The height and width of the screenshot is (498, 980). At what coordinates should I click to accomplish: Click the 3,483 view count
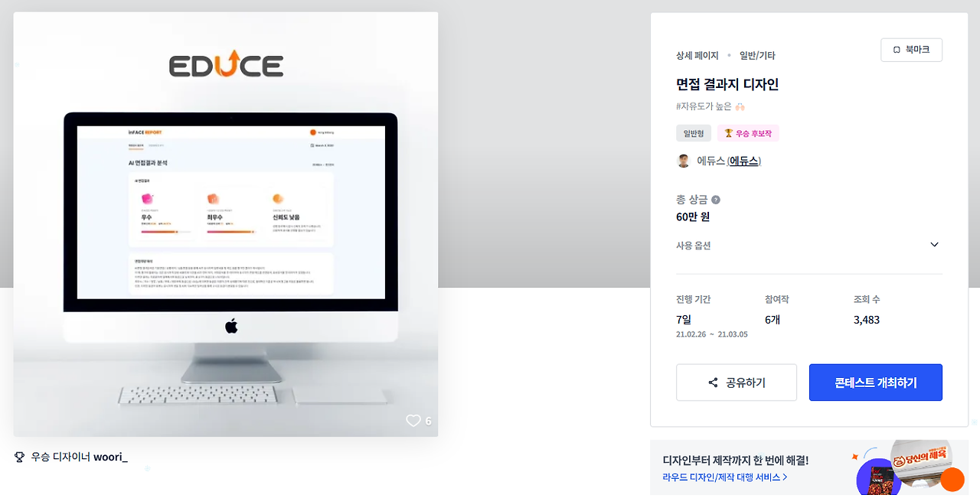click(867, 320)
